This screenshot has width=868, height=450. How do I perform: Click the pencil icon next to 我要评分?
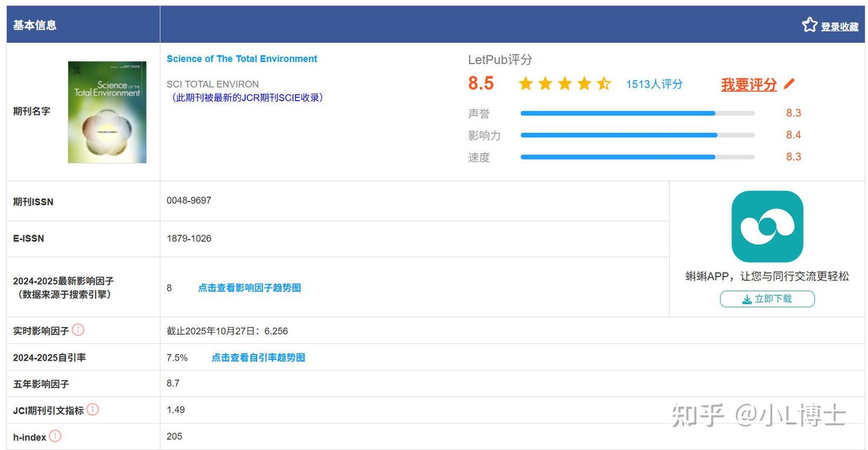point(789,84)
